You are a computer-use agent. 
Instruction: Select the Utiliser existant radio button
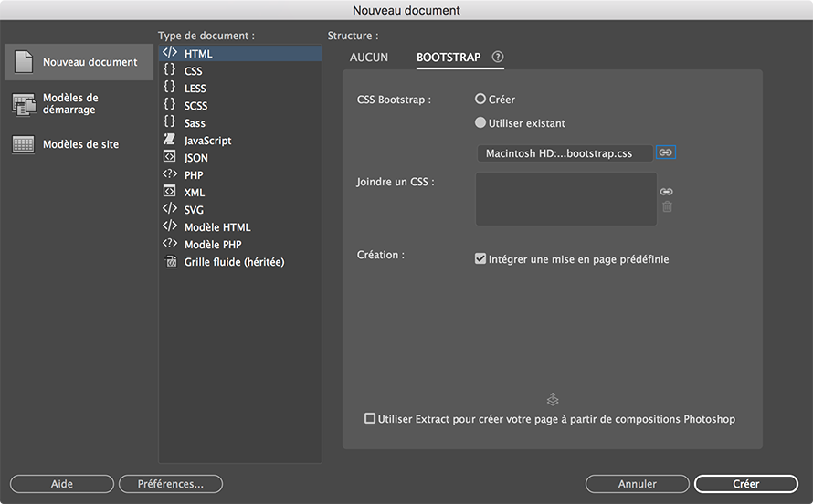(480, 123)
